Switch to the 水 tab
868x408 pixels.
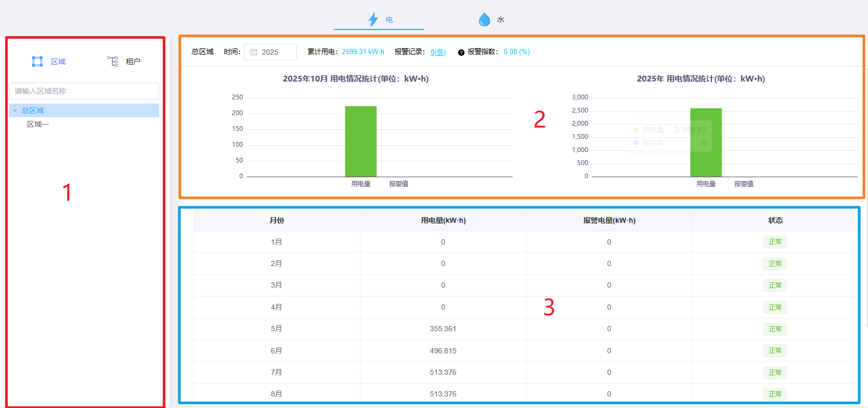click(492, 19)
